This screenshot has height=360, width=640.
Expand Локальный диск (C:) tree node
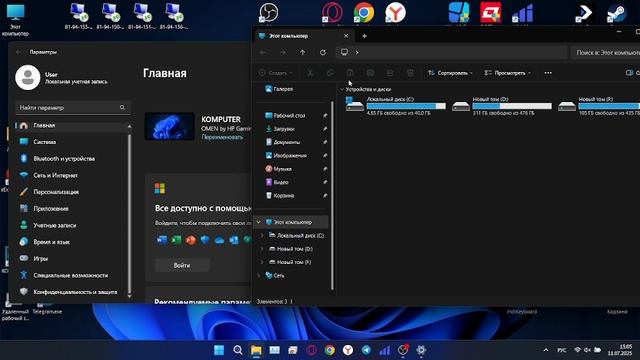pyautogui.click(x=262, y=236)
